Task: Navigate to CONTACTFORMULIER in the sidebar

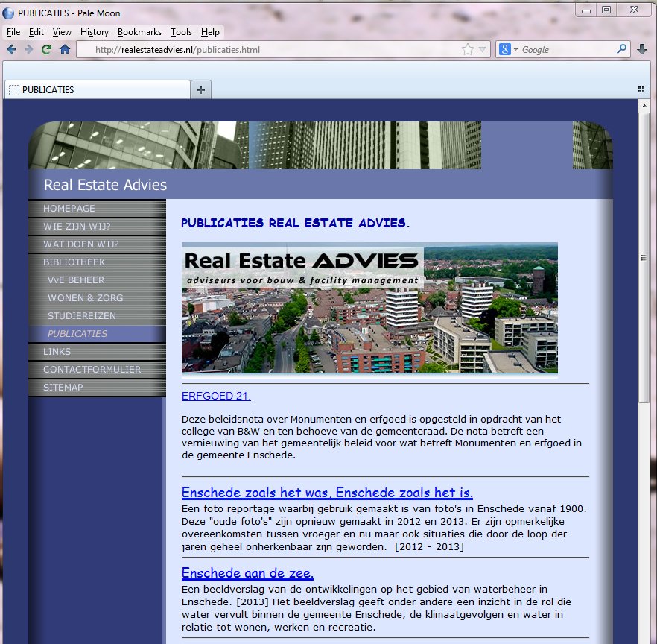Action: [x=92, y=370]
